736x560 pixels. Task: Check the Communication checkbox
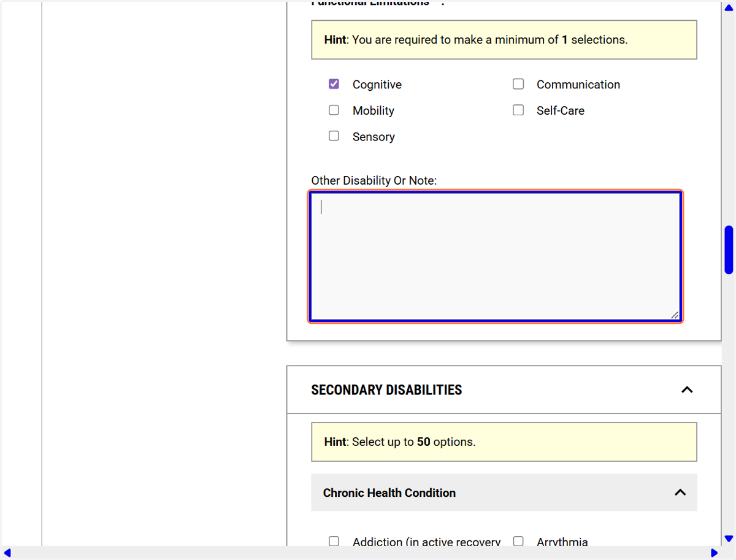coord(518,84)
